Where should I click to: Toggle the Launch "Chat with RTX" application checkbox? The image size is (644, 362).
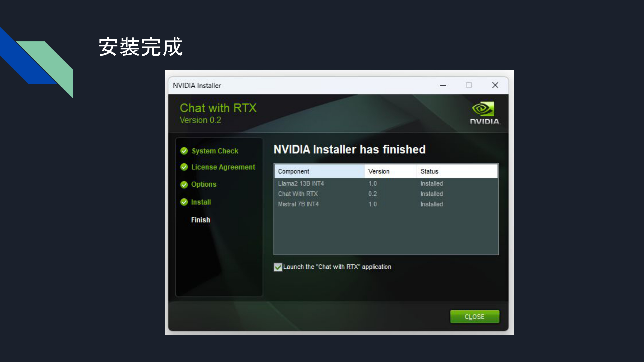(278, 267)
